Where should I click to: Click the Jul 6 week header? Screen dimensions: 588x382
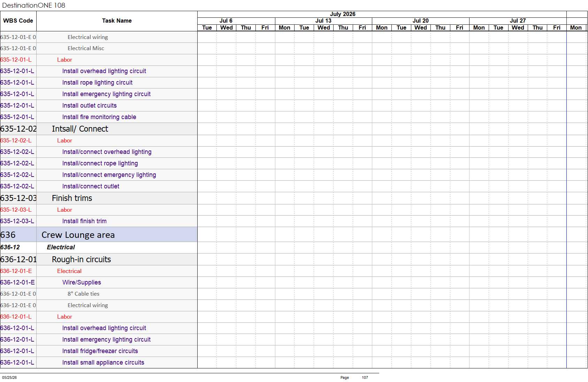point(226,21)
